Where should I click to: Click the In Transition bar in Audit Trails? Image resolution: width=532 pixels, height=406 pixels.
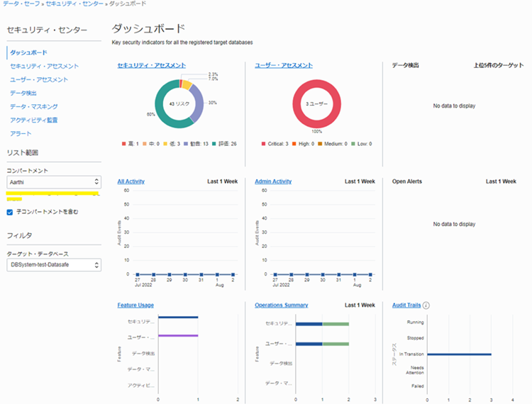(459, 354)
